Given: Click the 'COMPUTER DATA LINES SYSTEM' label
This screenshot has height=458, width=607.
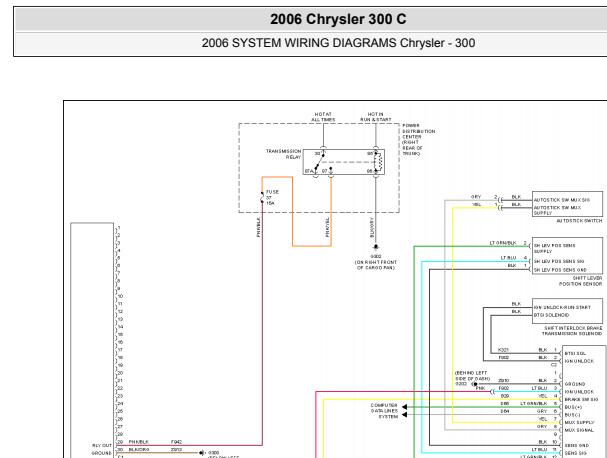Looking at the screenshot, I should 384,411.
